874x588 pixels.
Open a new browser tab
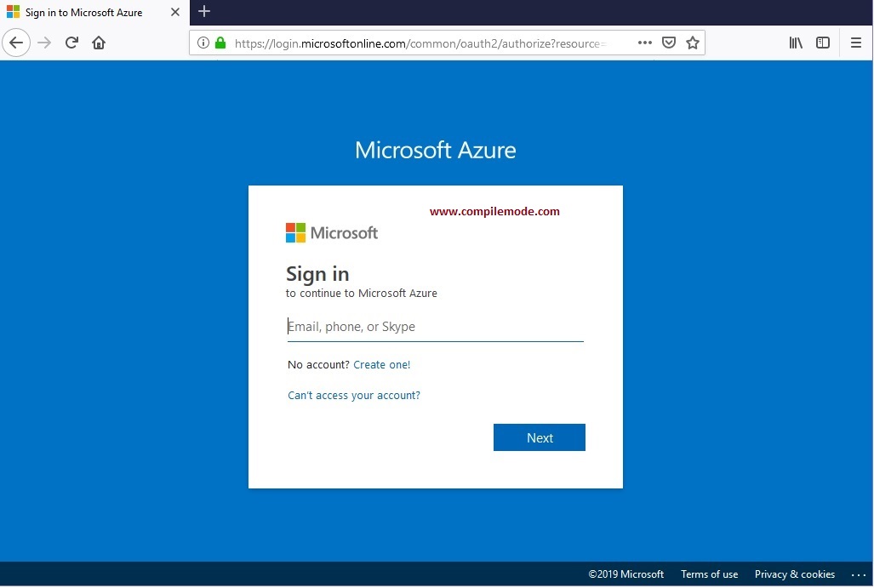204,12
